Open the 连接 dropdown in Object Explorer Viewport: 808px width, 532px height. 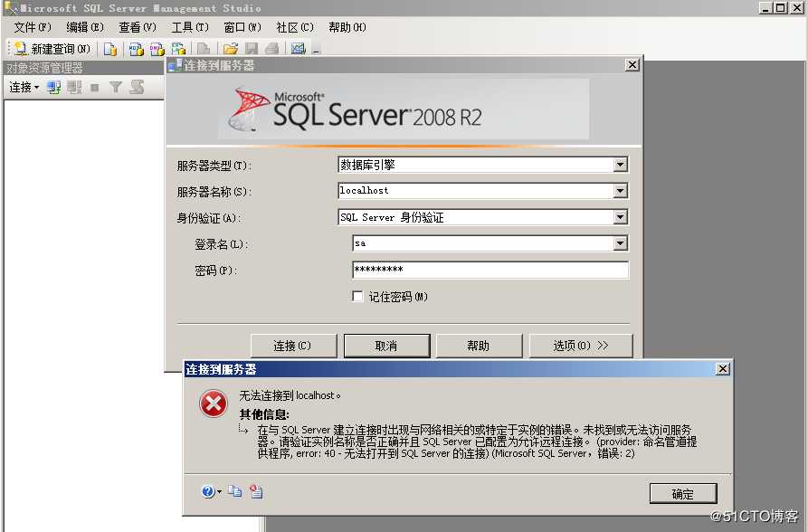24,87
